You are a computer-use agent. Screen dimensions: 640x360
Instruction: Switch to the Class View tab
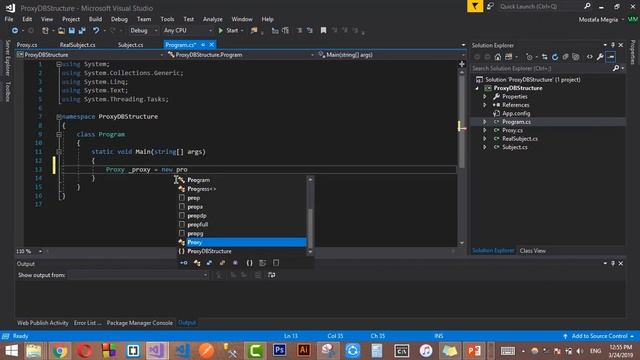[x=533, y=251]
